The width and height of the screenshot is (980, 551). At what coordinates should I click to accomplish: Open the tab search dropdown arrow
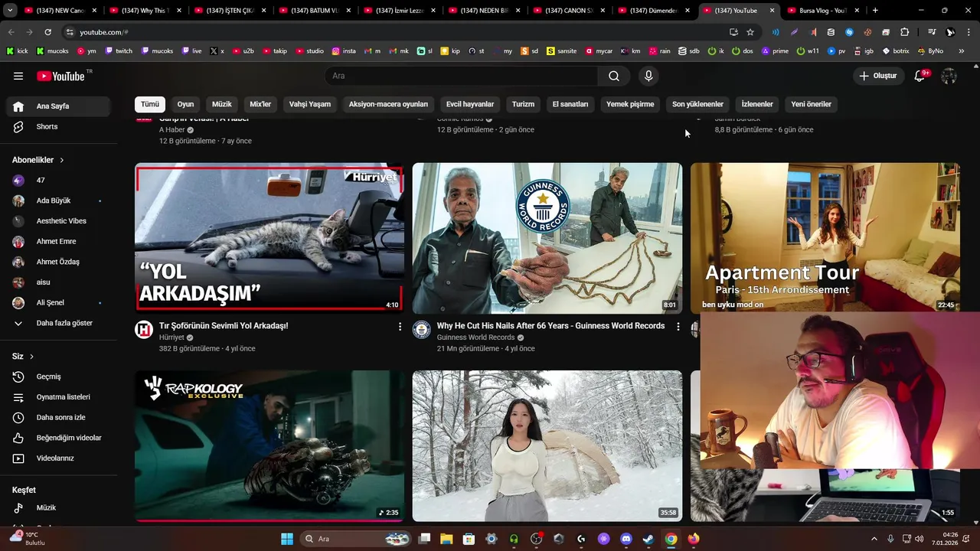(10, 11)
